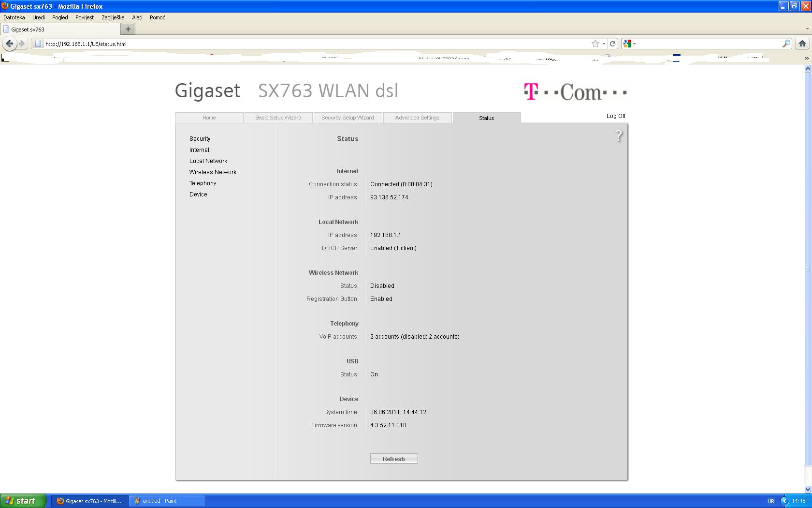
Task: Click the Google search engine icon
Action: click(x=627, y=44)
